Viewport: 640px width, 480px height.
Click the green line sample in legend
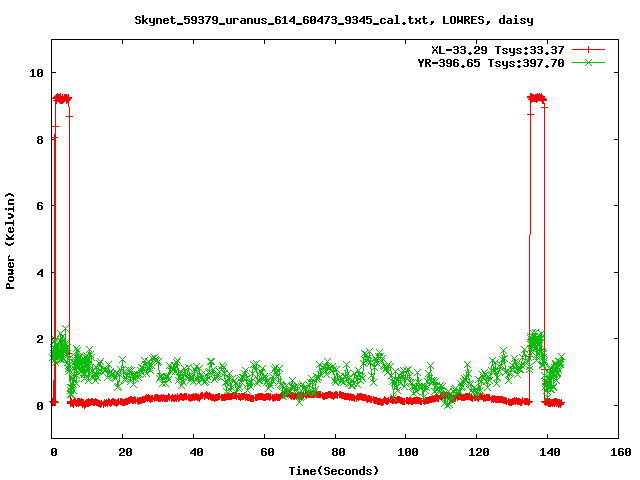(588, 63)
